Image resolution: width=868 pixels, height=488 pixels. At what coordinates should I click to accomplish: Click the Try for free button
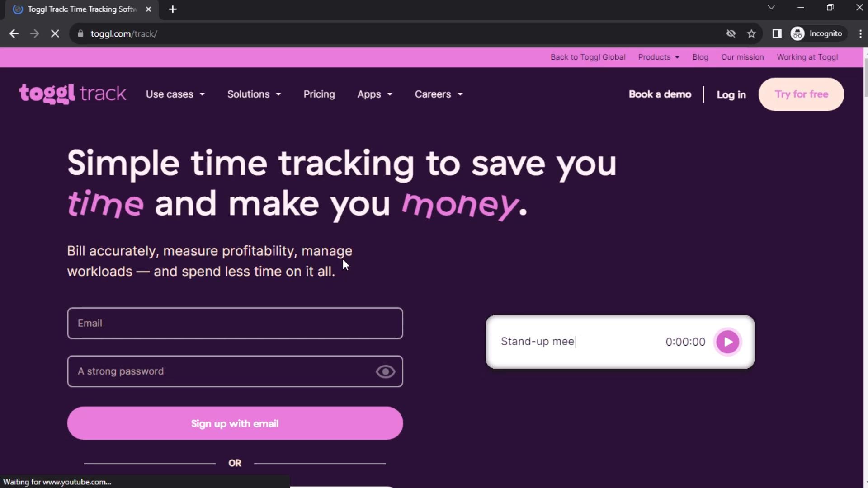point(802,94)
